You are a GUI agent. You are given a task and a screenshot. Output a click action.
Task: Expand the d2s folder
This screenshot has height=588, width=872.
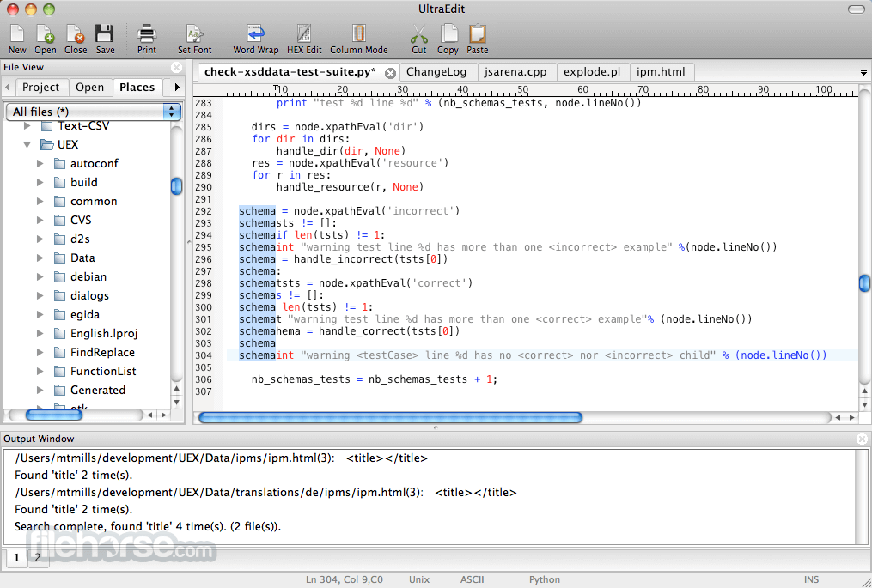pos(40,239)
